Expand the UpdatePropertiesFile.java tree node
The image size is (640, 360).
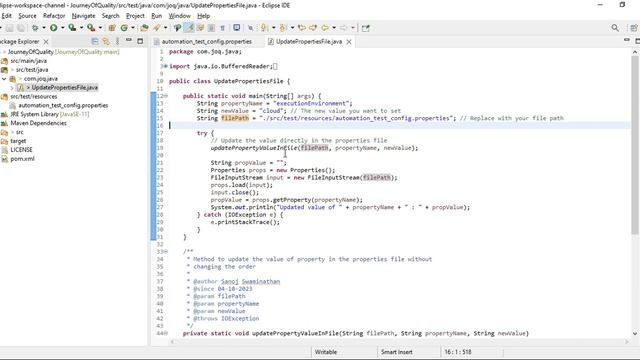12,87
